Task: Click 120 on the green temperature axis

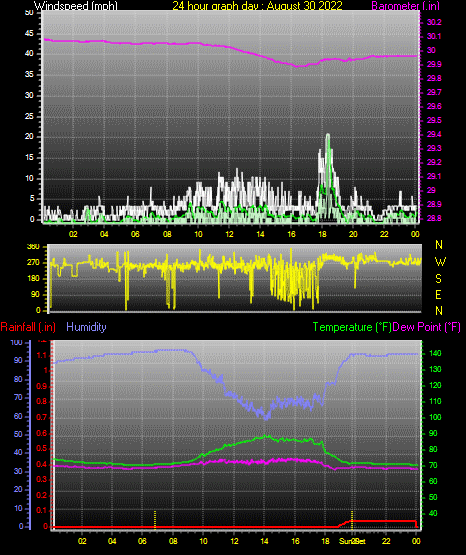Action: click(435, 385)
